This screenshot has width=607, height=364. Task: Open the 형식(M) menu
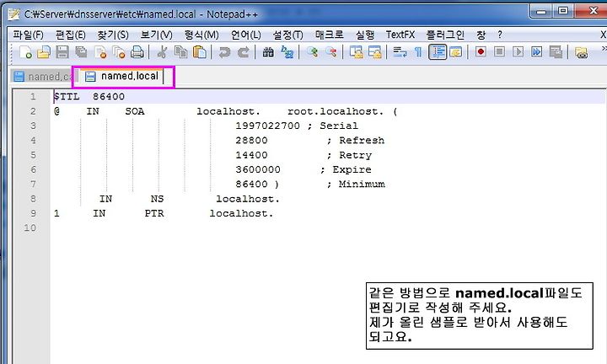click(x=201, y=35)
